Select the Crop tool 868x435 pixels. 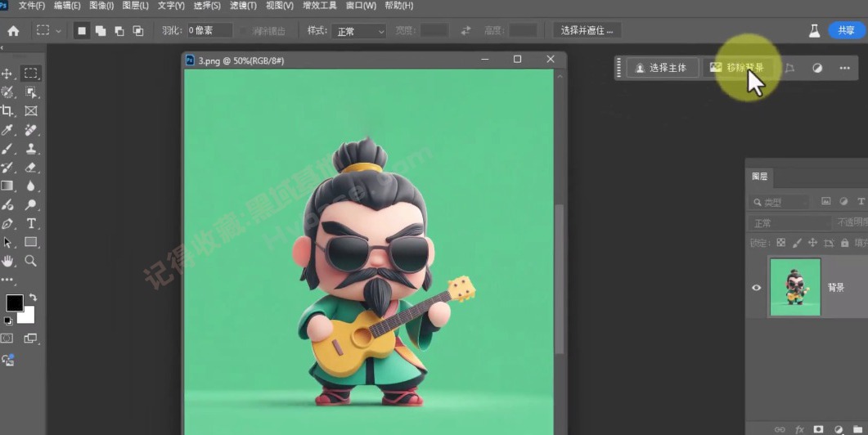pyautogui.click(x=7, y=110)
